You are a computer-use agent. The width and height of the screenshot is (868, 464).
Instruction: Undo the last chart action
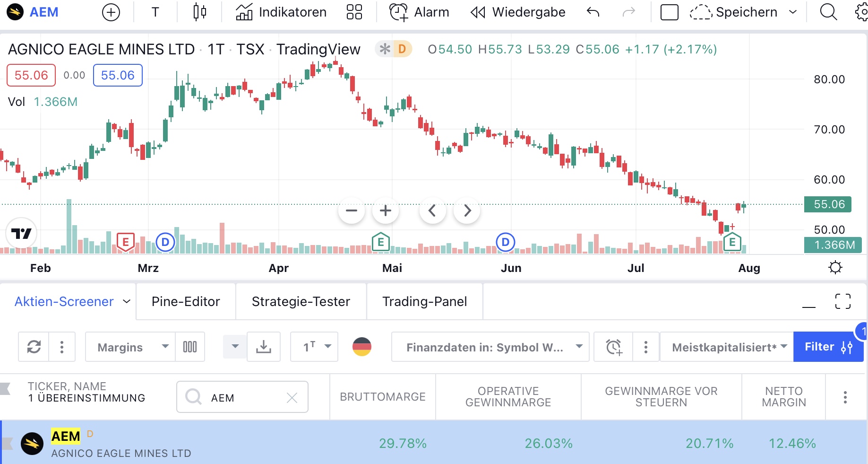pos(593,12)
